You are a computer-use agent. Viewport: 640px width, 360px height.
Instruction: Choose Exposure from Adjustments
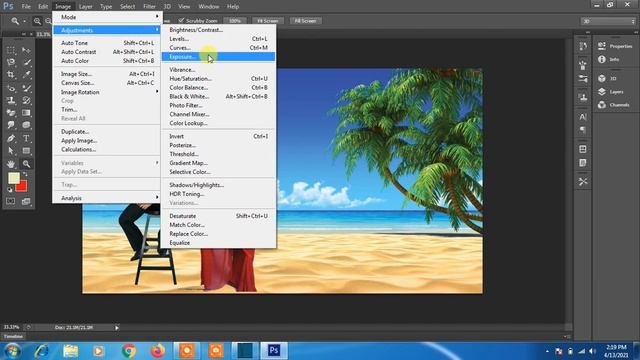pyautogui.click(x=218, y=57)
